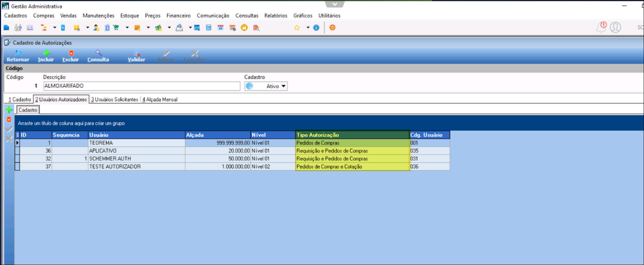Viewport: 644px width, 265px height.
Task: Expand dropdown arrow next to cash register icon
Action: coord(190,28)
